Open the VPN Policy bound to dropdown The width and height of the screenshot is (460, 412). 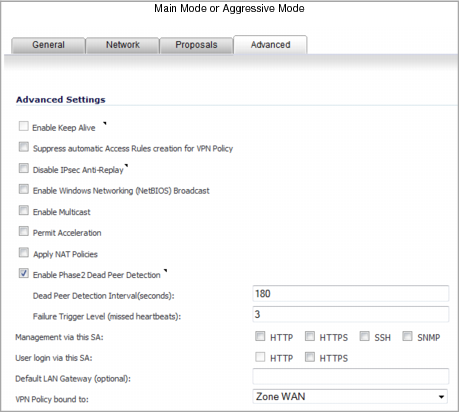coord(350,397)
